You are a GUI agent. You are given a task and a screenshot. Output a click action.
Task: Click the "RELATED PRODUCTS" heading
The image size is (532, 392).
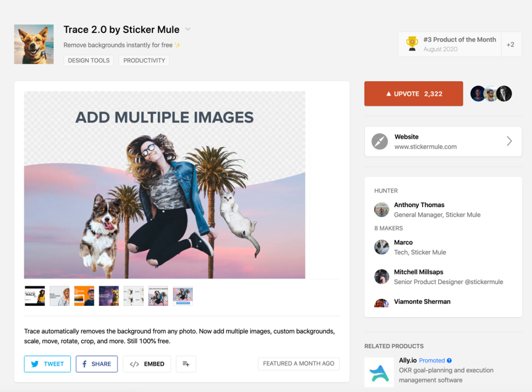(x=394, y=346)
